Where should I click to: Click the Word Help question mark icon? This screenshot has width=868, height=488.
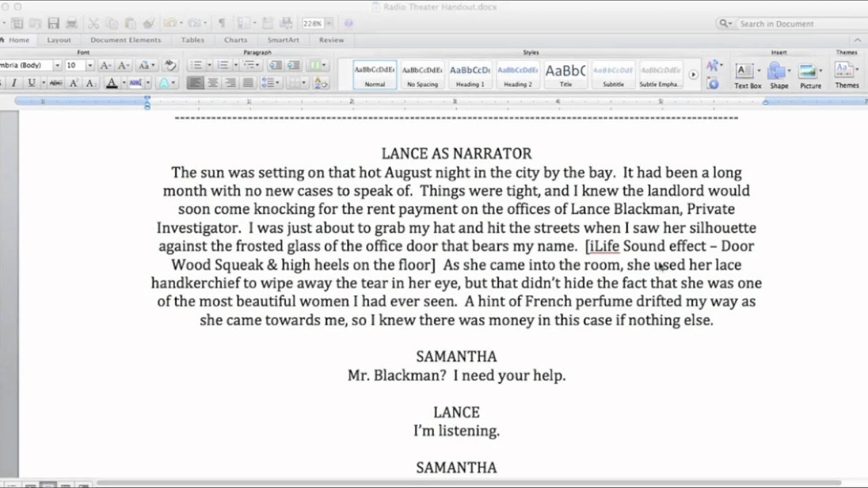(349, 23)
